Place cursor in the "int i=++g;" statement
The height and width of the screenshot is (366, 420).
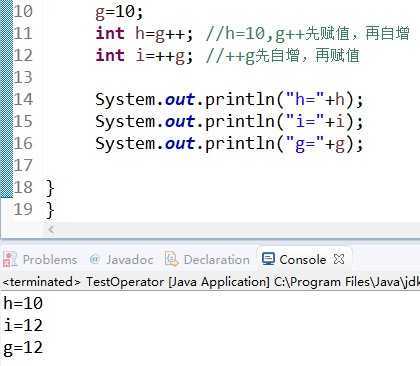(x=144, y=56)
